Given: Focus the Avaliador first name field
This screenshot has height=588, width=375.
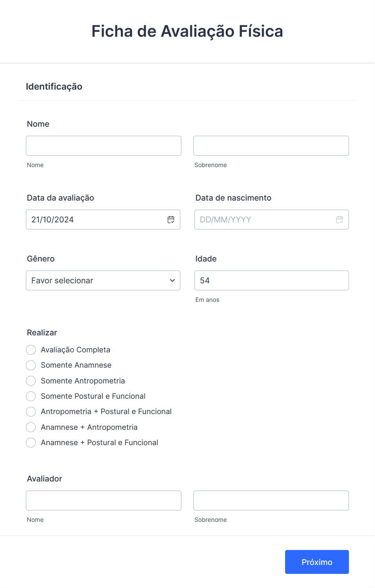Looking at the screenshot, I should (x=104, y=500).
